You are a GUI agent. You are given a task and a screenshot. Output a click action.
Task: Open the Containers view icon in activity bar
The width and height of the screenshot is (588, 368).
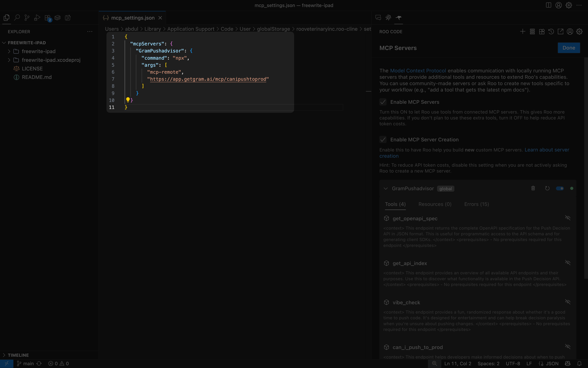tap(57, 17)
